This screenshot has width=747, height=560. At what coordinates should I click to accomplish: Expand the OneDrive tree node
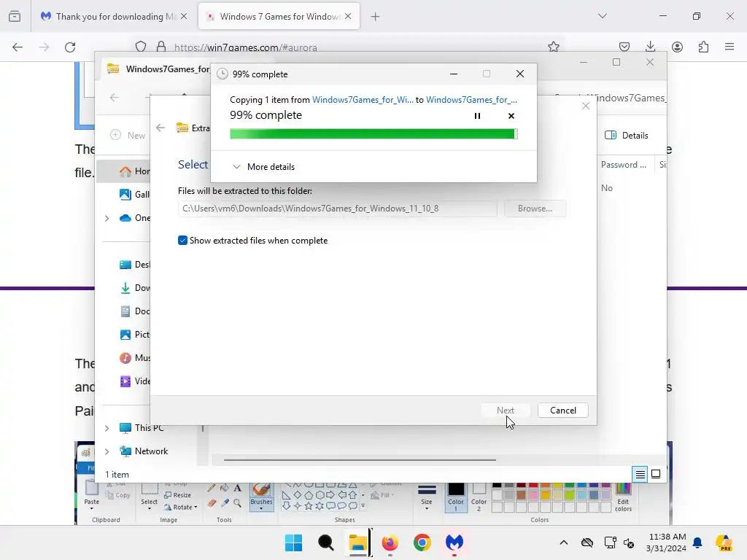click(107, 218)
